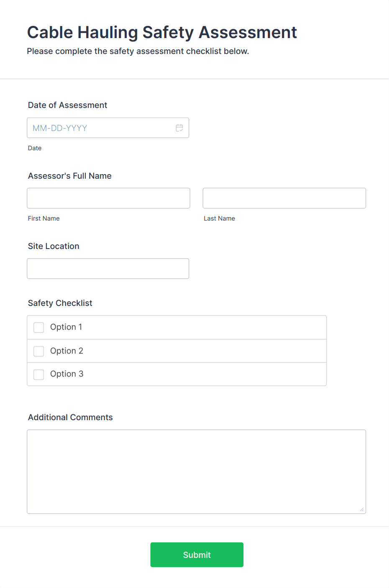Focus the First Name text box
Image resolution: width=389 pixels, height=588 pixels.
(x=108, y=198)
